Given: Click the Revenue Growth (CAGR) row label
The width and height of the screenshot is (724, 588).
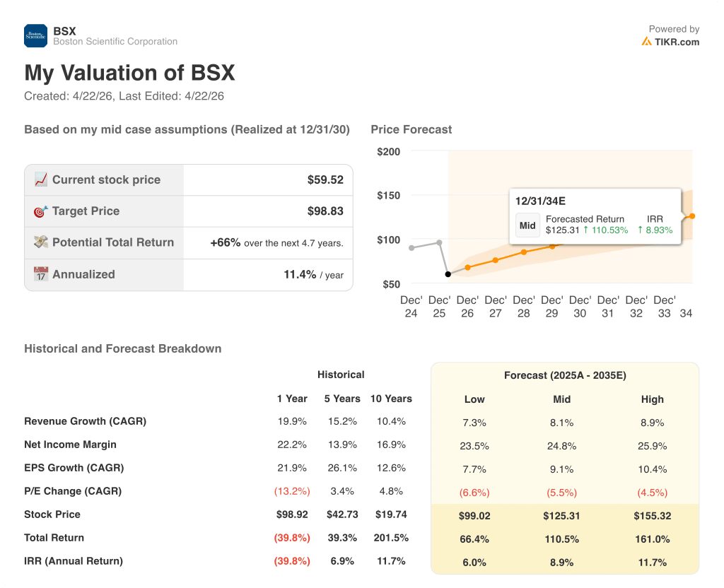Looking at the screenshot, I should tap(85, 421).
